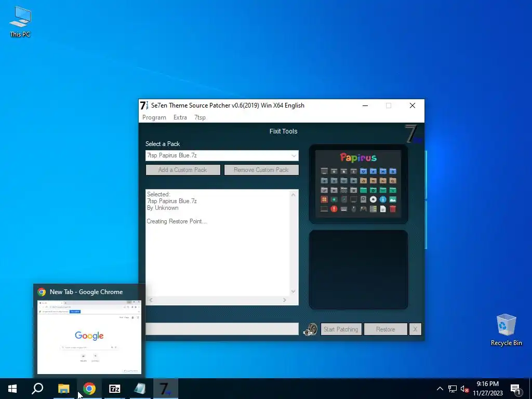
Task: Open the New Tab Google Chrome preview thumbnail
Action: (89, 337)
